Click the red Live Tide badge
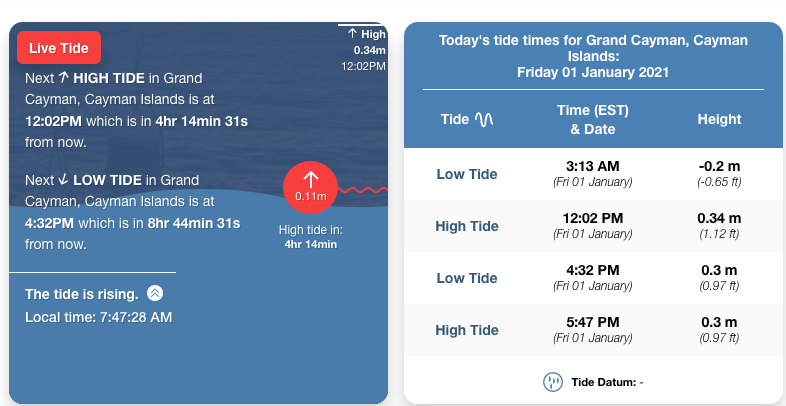 [x=59, y=47]
